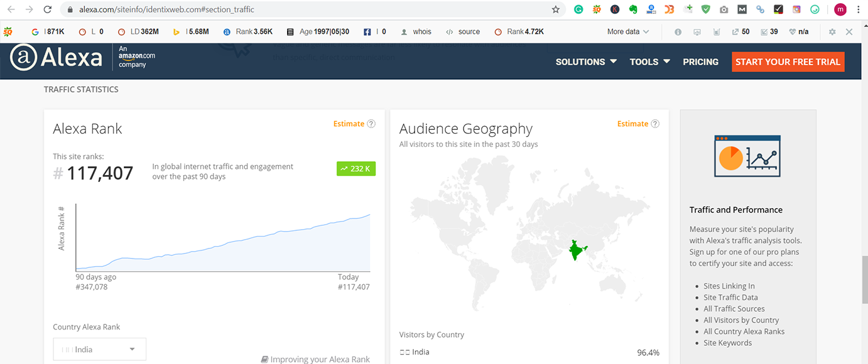Click the internal links count 39

click(x=769, y=32)
